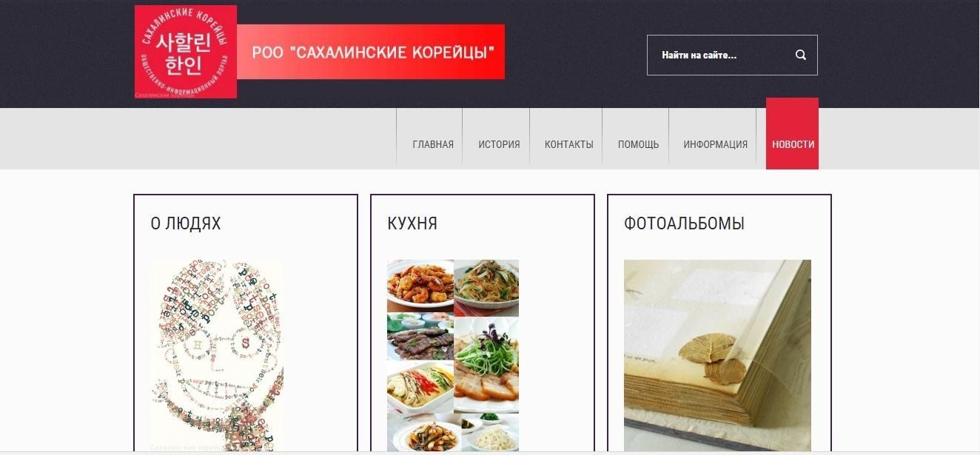980x455 pixels.
Task: Click the magnifying glass search icon
Action: [x=800, y=55]
